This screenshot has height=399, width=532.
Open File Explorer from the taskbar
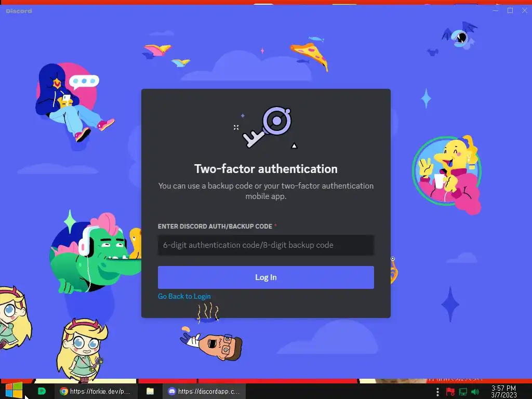[x=150, y=391]
